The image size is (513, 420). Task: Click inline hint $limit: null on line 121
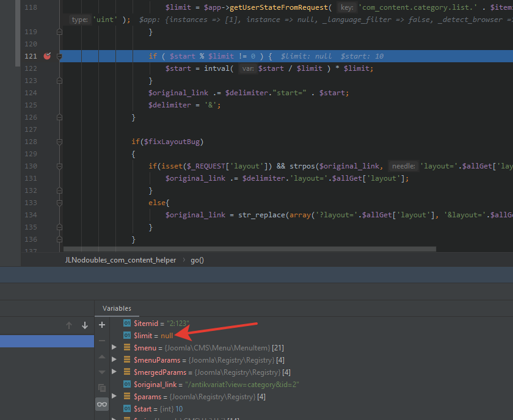(x=306, y=56)
